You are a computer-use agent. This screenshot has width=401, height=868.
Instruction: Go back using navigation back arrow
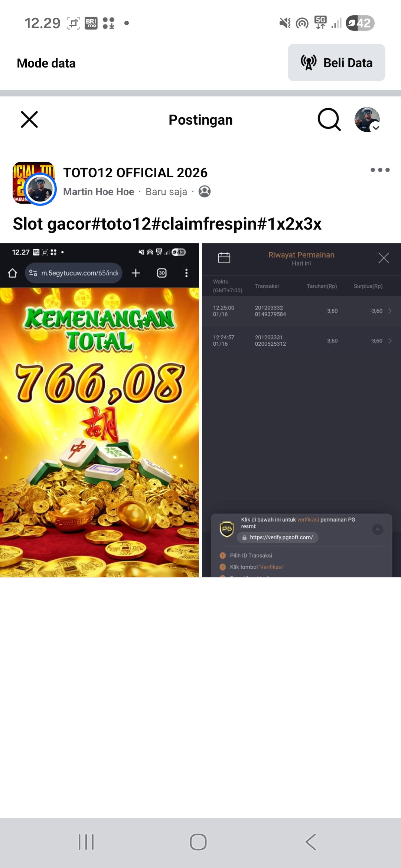tap(311, 842)
